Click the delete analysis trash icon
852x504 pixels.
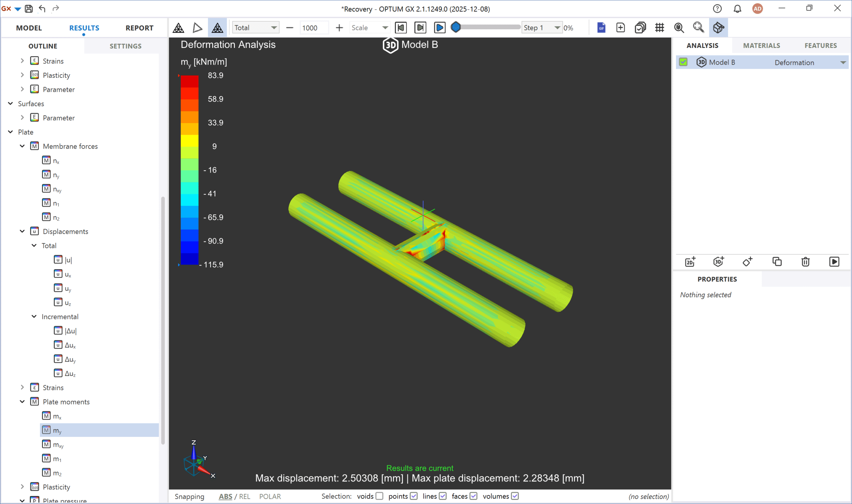[805, 261]
